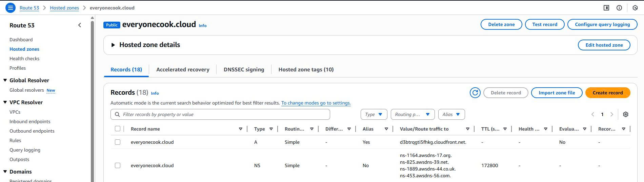Sort by Record name column arrow
The width and height of the screenshot is (644, 182).
click(x=241, y=129)
